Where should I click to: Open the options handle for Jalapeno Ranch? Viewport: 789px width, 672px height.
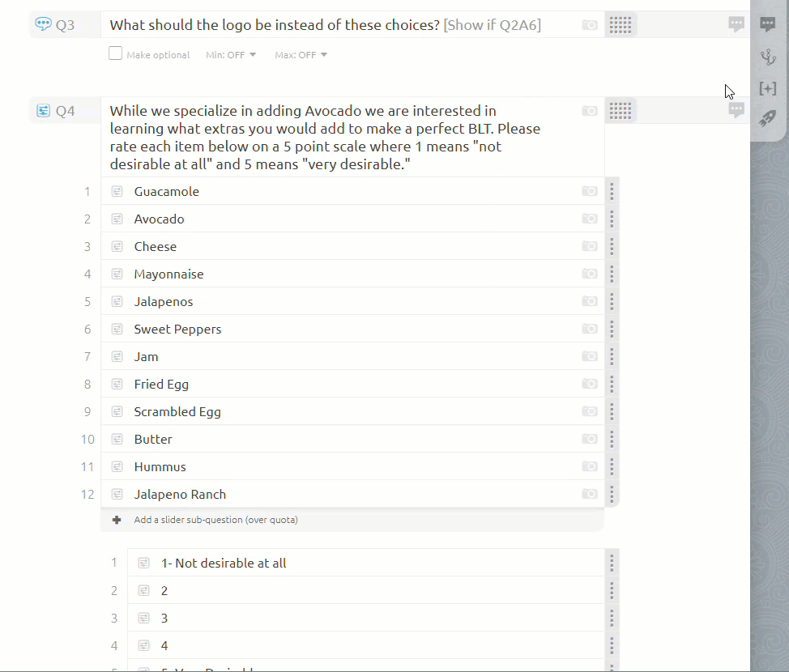[x=612, y=494]
